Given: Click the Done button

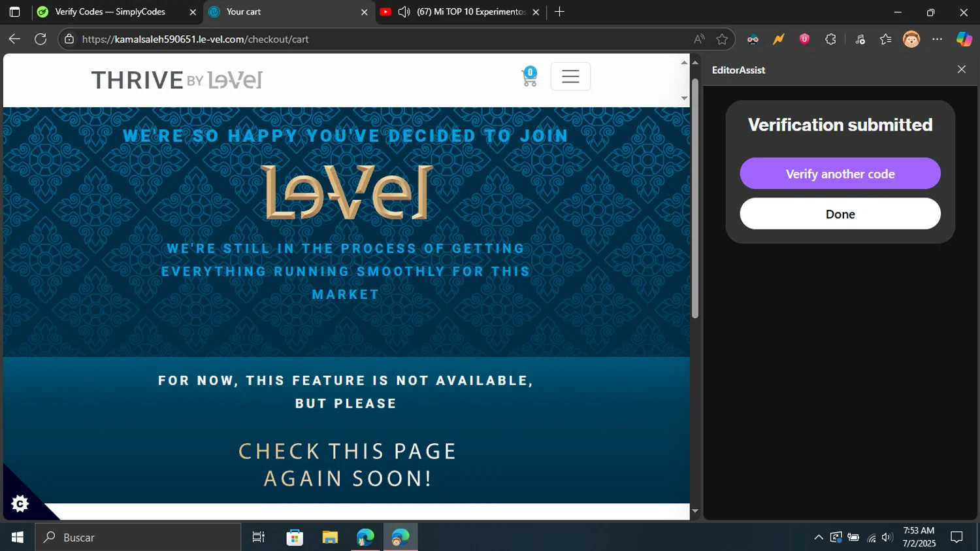Looking at the screenshot, I should point(840,214).
